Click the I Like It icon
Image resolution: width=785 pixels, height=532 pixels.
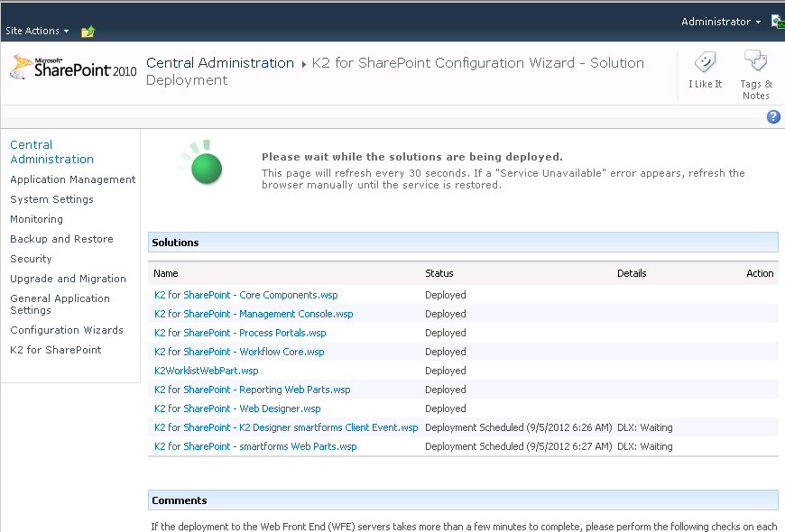(705, 62)
